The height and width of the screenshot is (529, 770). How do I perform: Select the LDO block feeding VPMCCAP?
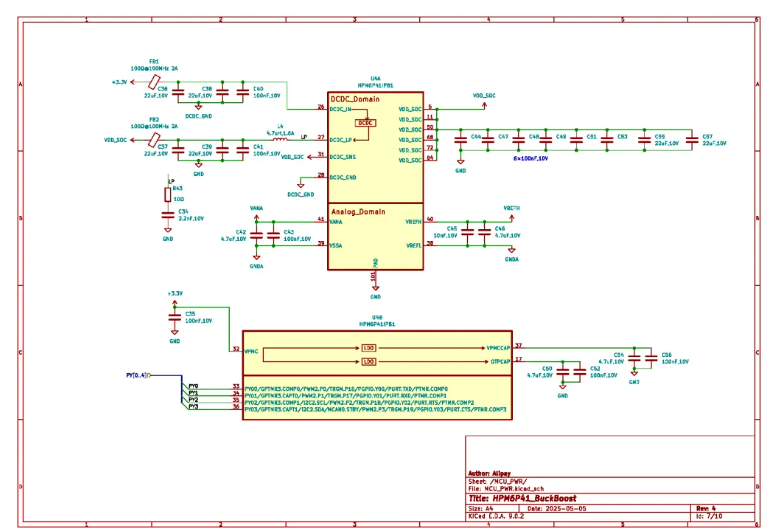click(x=369, y=349)
